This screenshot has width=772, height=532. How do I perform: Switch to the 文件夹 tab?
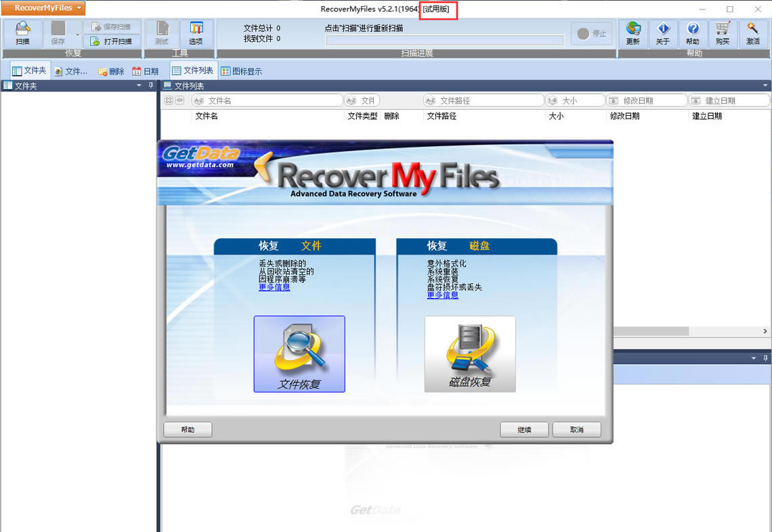click(30, 71)
